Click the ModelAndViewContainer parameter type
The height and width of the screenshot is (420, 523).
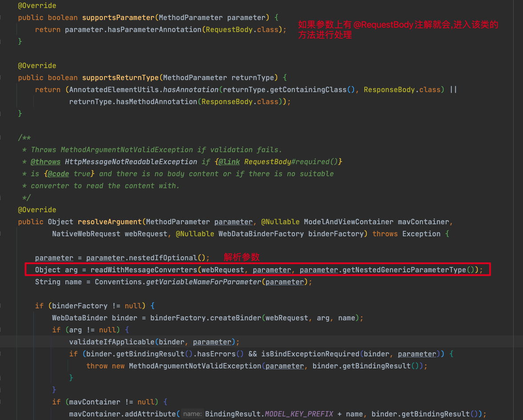349,222
